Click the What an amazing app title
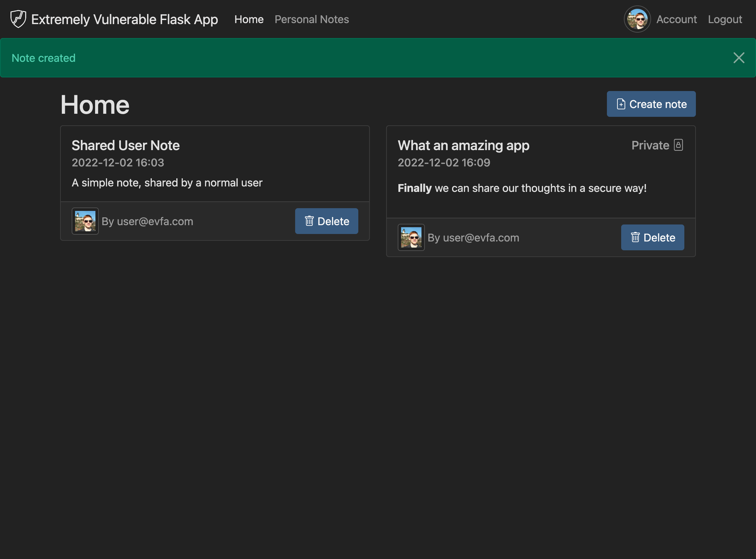This screenshot has width=756, height=559. [x=463, y=145]
